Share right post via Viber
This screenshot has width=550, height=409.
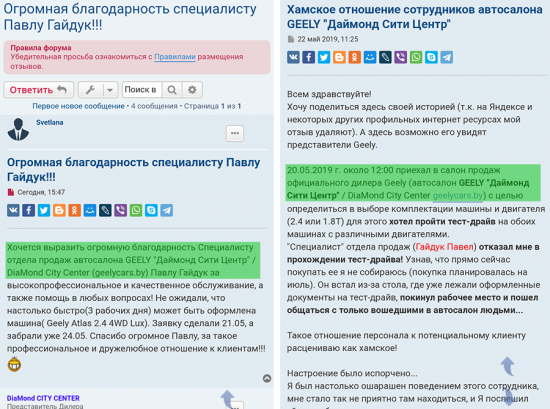[x=401, y=57]
